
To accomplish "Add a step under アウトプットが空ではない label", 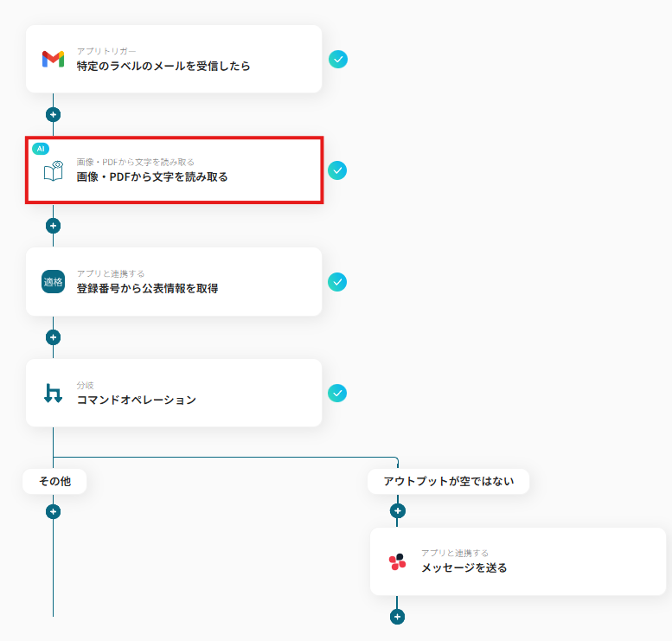I will pyautogui.click(x=397, y=511).
